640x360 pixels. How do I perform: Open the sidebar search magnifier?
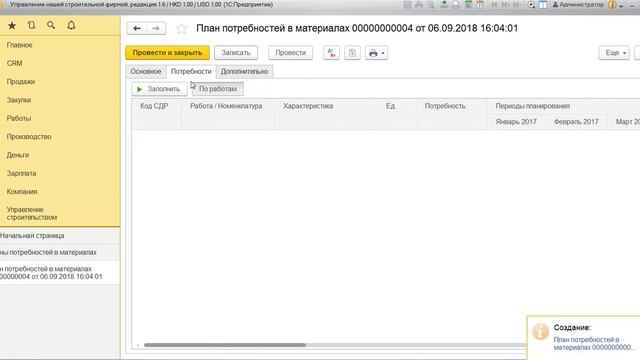[51, 25]
